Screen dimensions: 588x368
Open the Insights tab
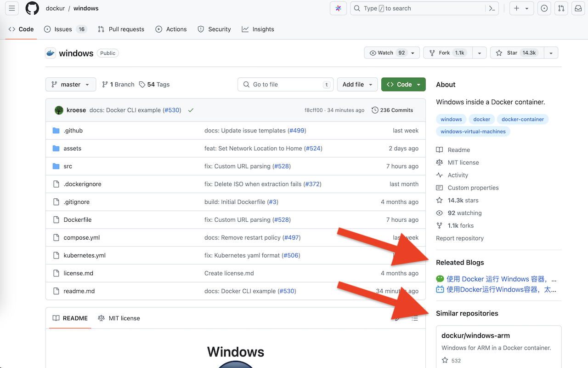click(x=258, y=29)
